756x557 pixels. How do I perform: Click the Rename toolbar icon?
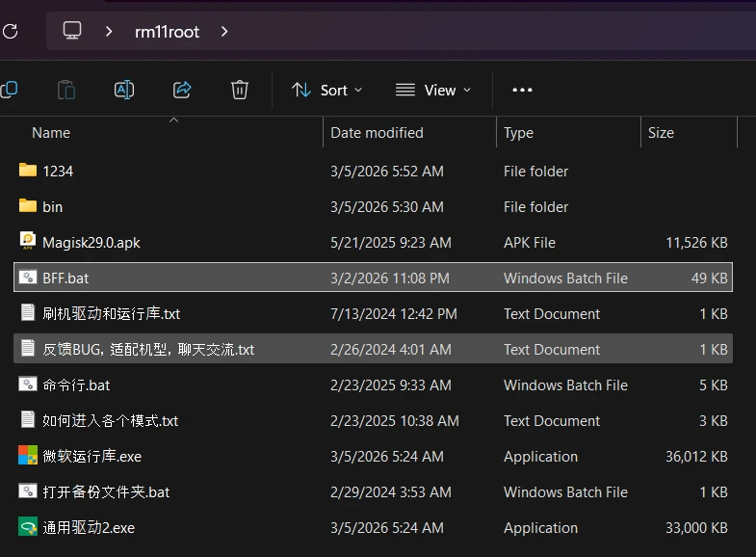pyautogui.click(x=124, y=90)
